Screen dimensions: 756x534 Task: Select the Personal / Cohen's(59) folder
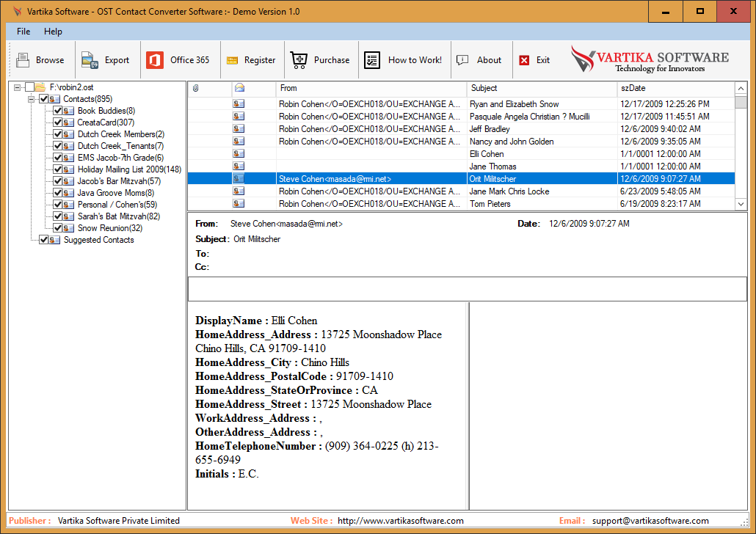coord(117,205)
